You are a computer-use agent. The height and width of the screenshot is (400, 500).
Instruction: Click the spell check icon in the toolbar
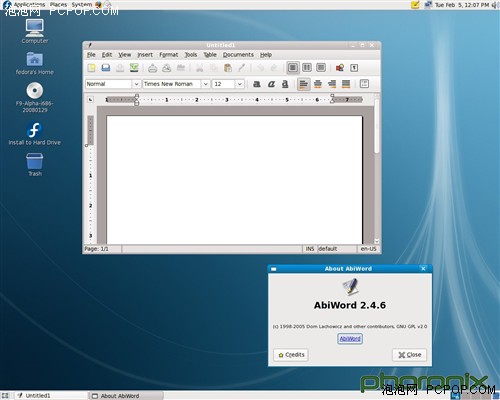pyautogui.click(x=181, y=68)
